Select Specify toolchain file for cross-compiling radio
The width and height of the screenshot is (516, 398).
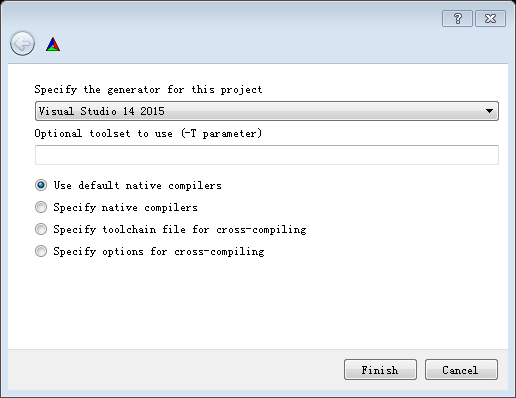(41, 229)
